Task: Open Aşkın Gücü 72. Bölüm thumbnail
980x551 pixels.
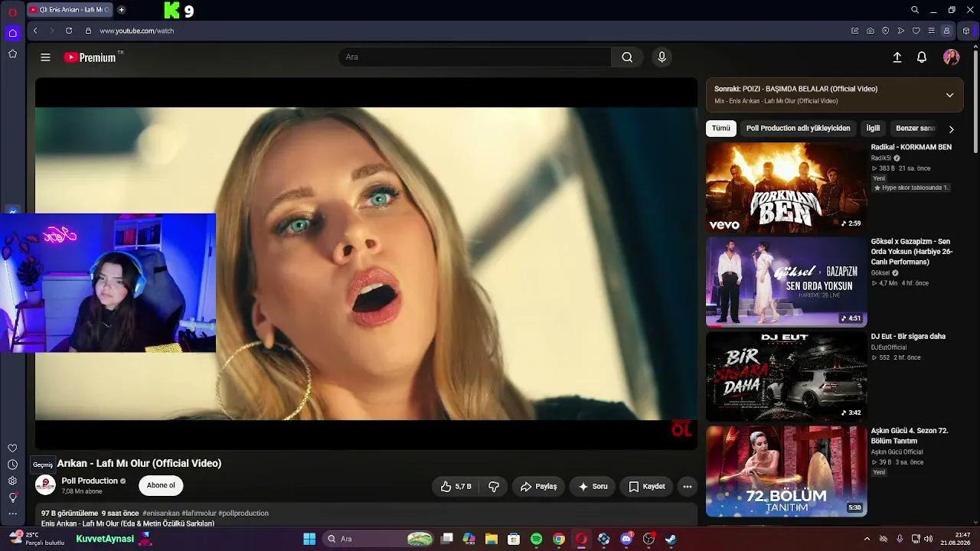Action: 786,471
